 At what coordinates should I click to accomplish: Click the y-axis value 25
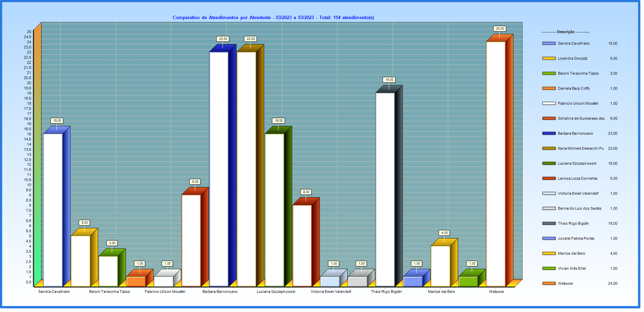[x=29, y=32]
